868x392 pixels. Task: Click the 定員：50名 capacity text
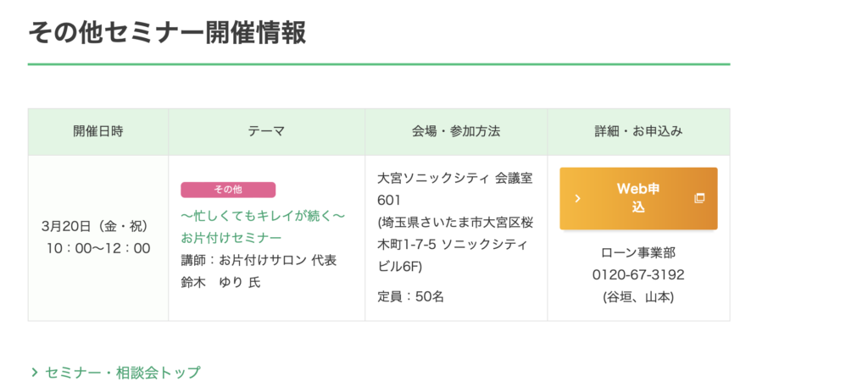pyautogui.click(x=410, y=296)
